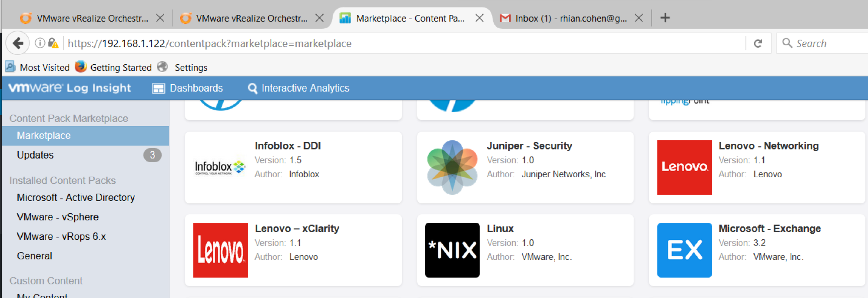Open the VMware - vSphere content pack
The width and height of the screenshot is (868, 298).
click(58, 217)
